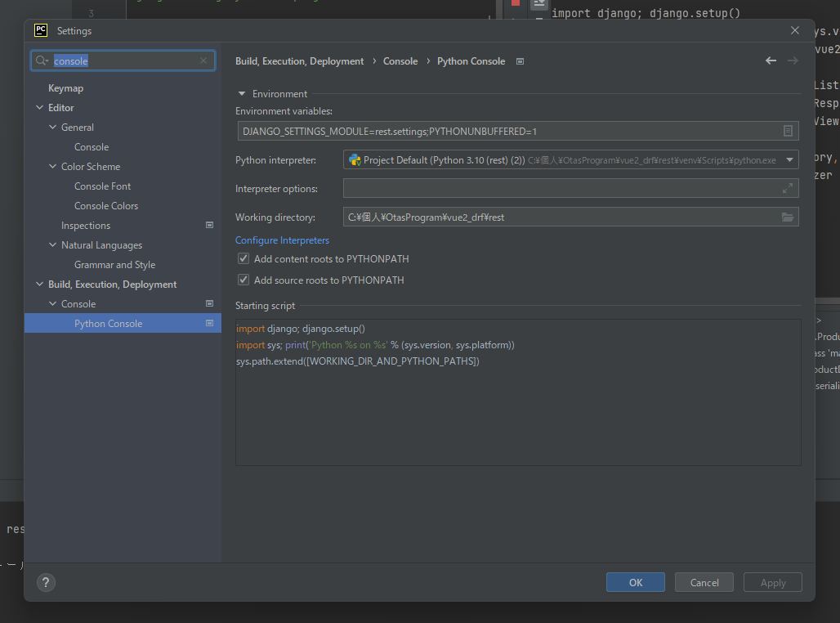Click the PyCharm logo in the title bar
Image resolution: width=840 pixels, height=623 pixels.
coord(41,30)
